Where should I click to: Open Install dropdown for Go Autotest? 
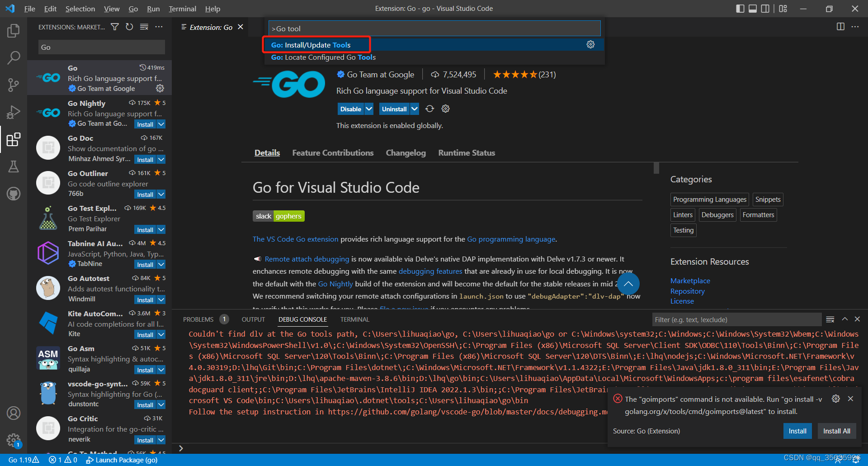tap(161, 300)
